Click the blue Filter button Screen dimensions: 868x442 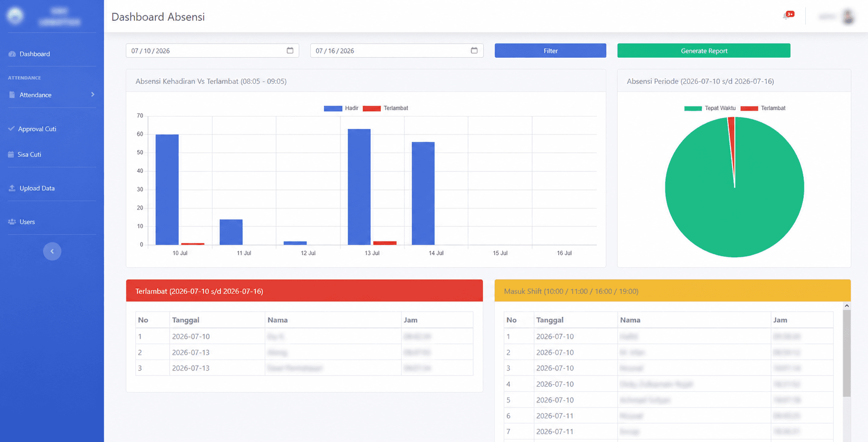click(550, 50)
